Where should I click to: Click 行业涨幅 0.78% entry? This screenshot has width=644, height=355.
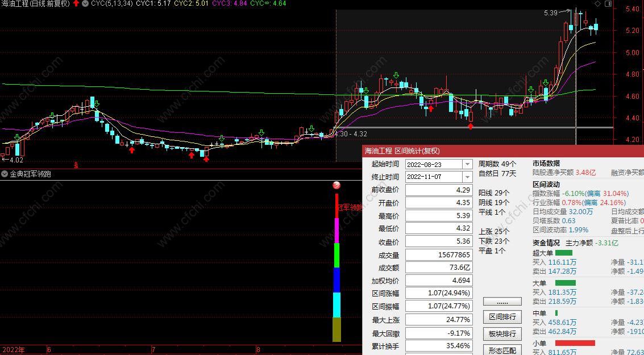(579, 203)
